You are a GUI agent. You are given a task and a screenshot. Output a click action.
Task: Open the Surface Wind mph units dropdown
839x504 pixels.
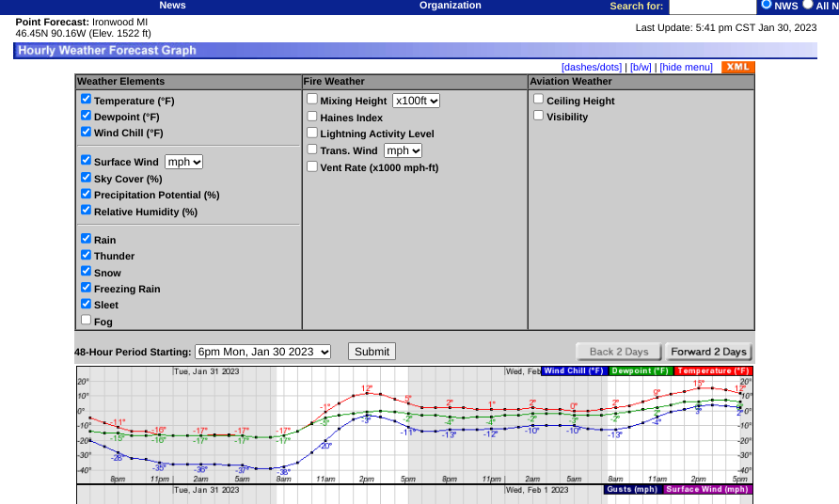tap(184, 162)
